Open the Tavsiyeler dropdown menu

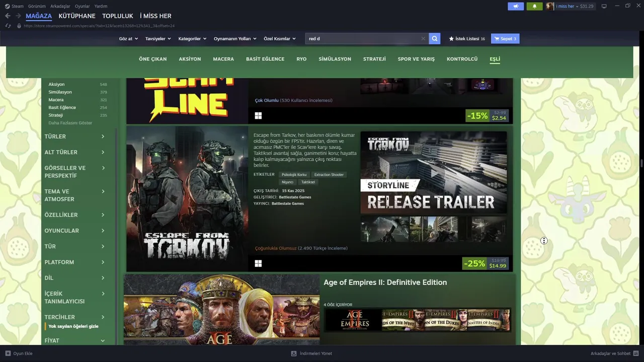point(158,39)
